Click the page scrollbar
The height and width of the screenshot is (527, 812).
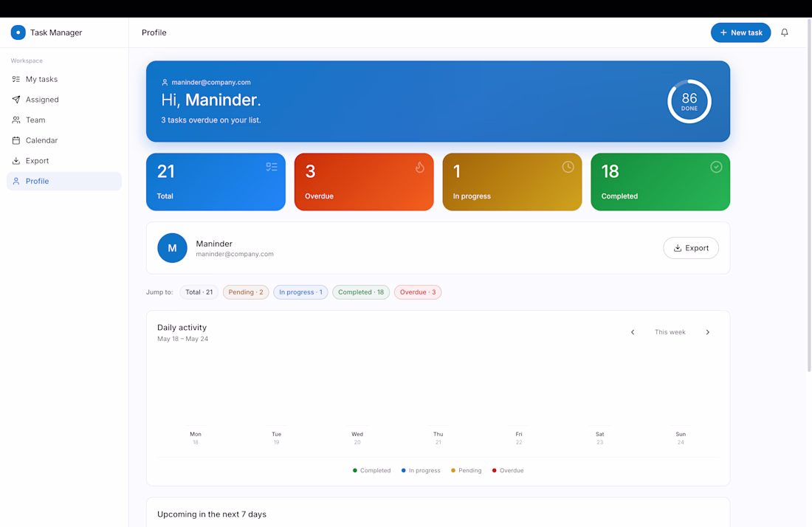[809, 196]
